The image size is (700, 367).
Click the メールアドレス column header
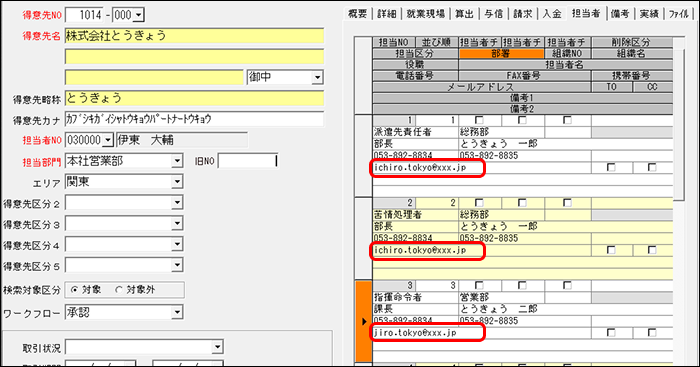click(481, 87)
